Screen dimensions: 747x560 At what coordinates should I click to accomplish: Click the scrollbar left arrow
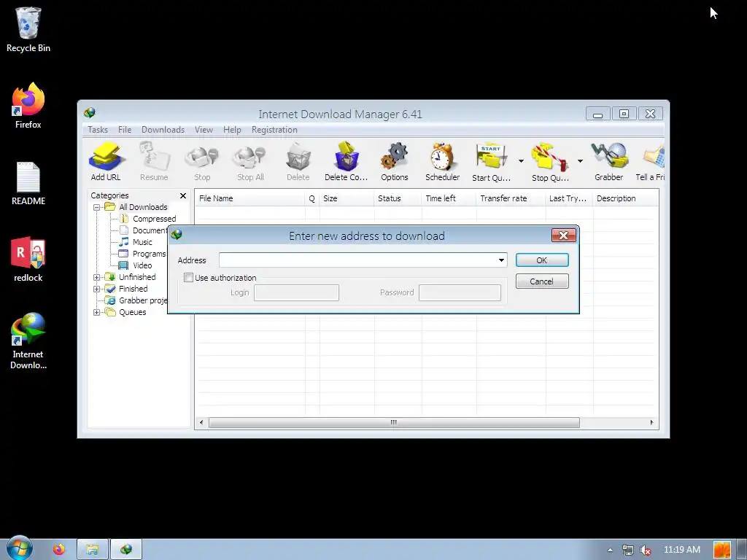point(201,422)
